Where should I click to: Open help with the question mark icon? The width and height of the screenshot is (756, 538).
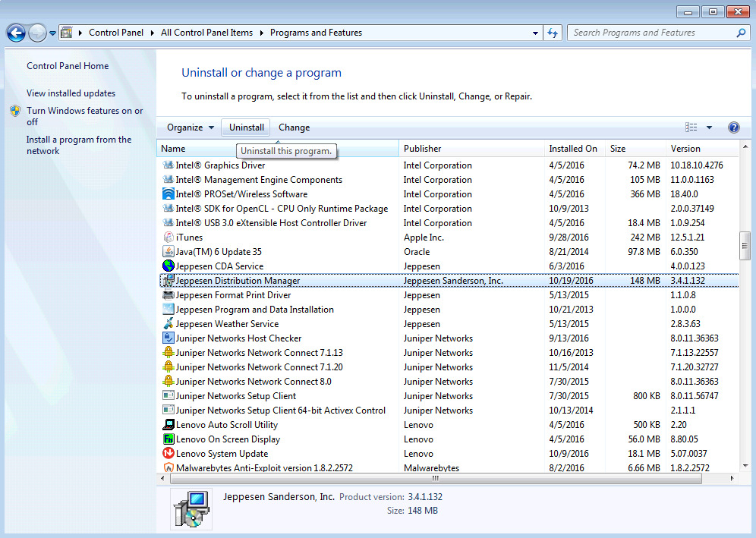click(x=733, y=127)
